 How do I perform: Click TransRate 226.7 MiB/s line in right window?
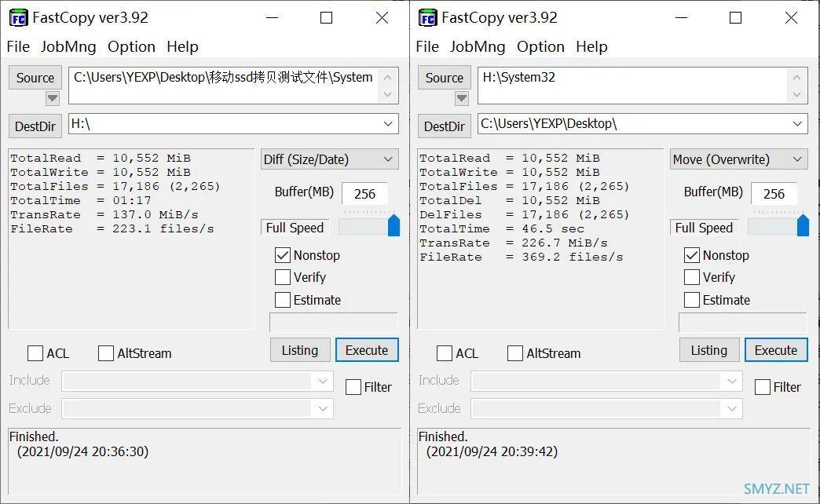click(514, 243)
